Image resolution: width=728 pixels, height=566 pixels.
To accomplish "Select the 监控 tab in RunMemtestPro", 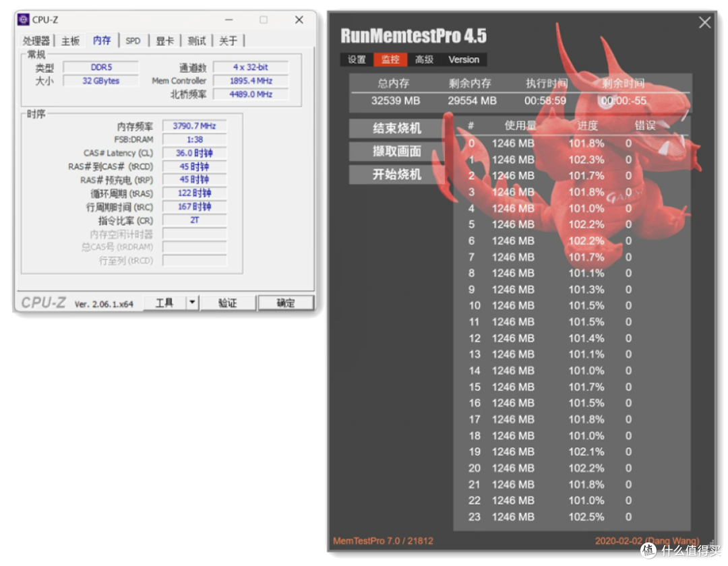I will pos(390,59).
